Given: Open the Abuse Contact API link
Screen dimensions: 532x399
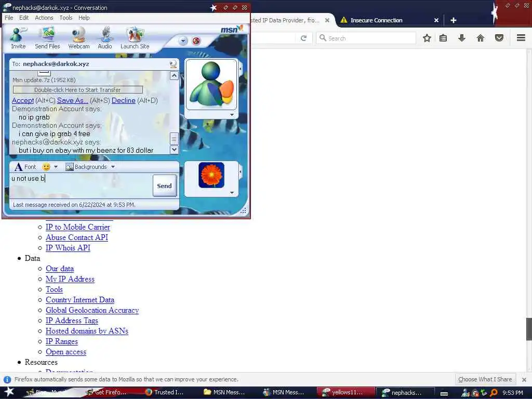Looking at the screenshot, I should (77, 237).
